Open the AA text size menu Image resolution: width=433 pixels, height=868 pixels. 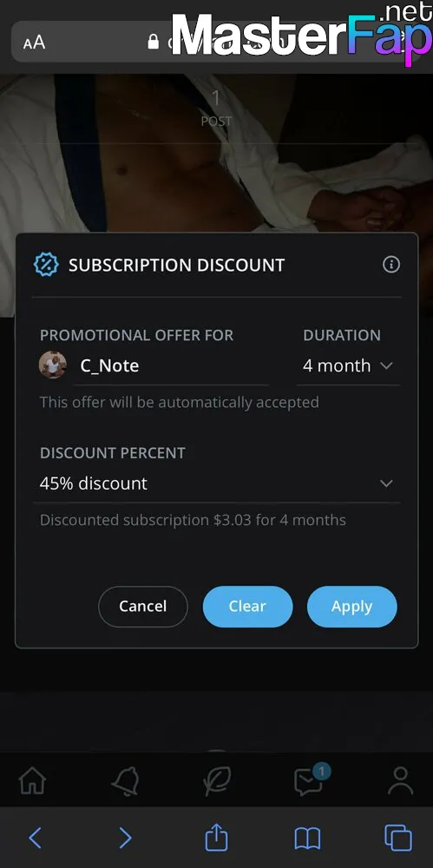[x=35, y=43]
